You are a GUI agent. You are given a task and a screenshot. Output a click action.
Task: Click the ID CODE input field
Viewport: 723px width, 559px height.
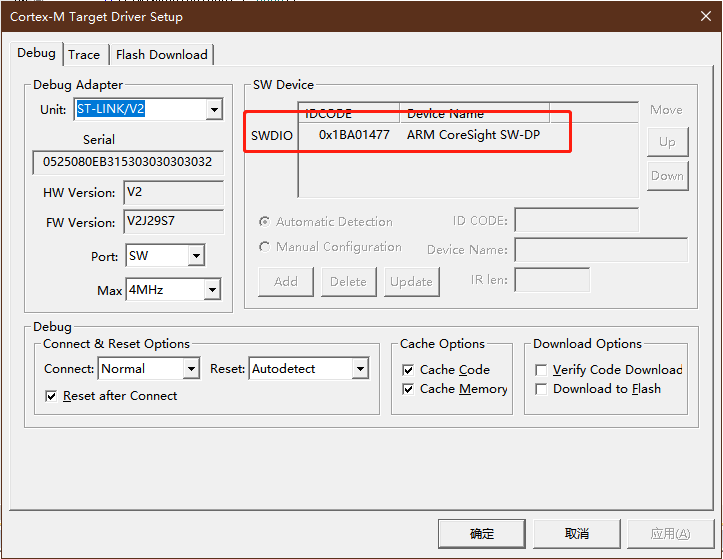[577, 220]
